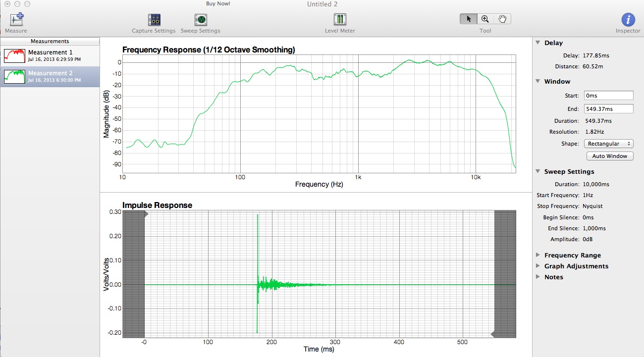Screen dimensions: 644x357
Task: Select Measurement 1 thumbnail
Action: (x=14, y=55)
